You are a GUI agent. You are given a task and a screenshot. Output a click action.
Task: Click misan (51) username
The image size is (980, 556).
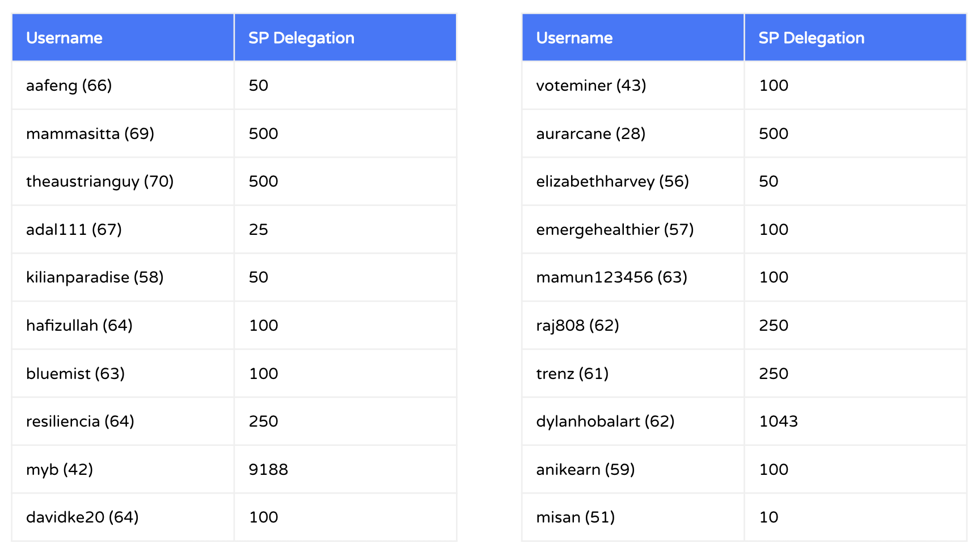coord(575,517)
